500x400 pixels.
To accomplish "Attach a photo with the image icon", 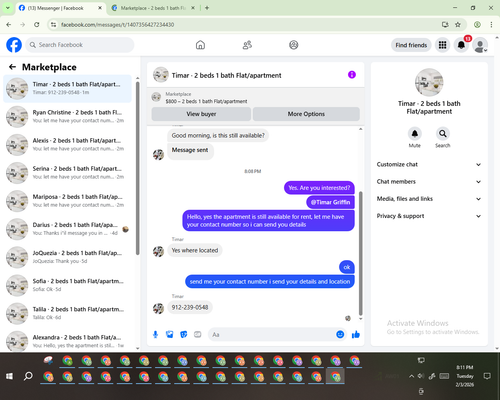I will click(x=170, y=334).
